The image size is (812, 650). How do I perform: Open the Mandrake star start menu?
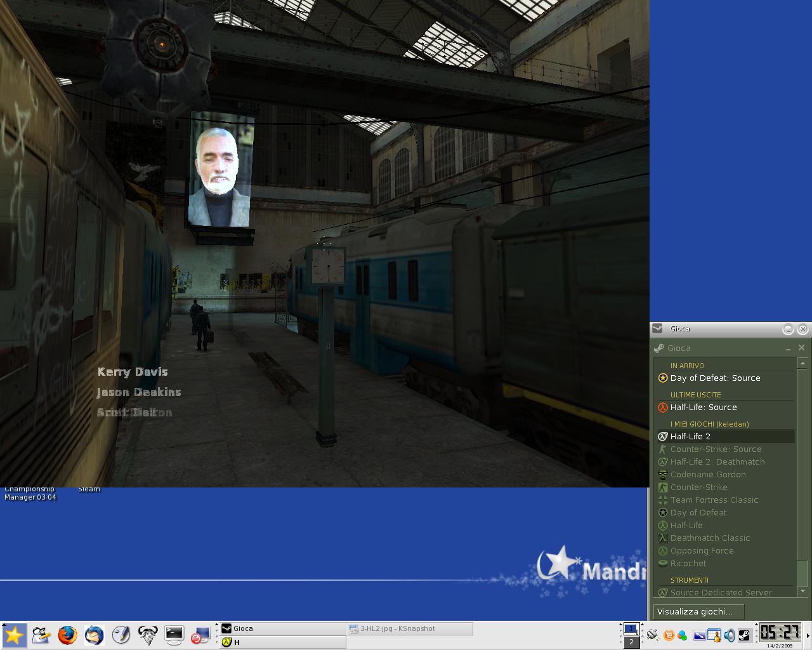pyautogui.click(x=13, y=635)
